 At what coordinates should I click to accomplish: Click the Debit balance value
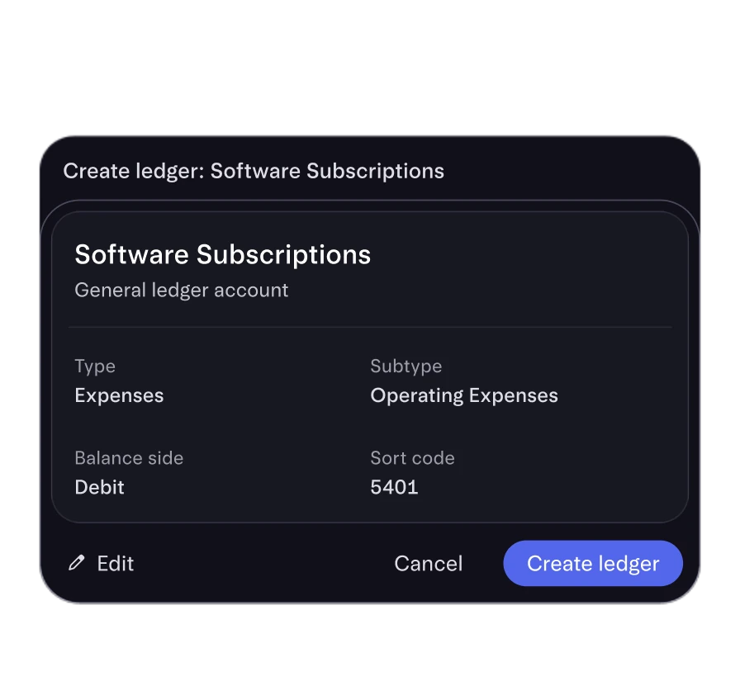tap(100, 487)
